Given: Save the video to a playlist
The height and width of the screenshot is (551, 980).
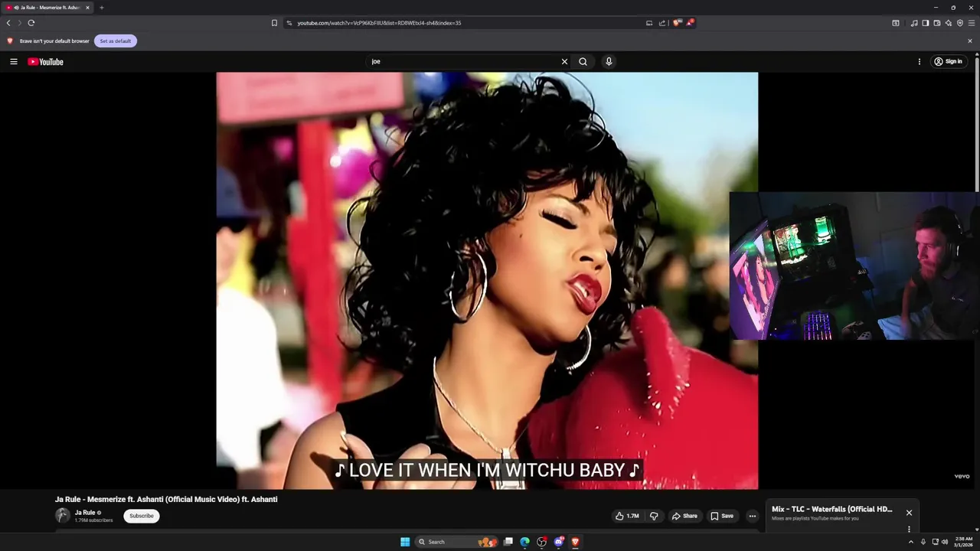Looking at the screenshot, I should [722, 516].
